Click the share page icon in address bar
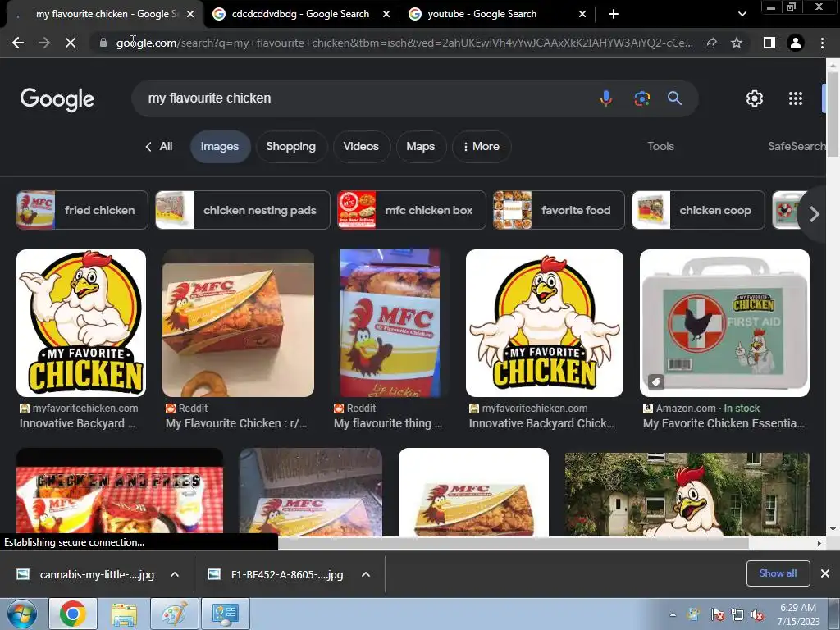 click(x=710, y=43)
